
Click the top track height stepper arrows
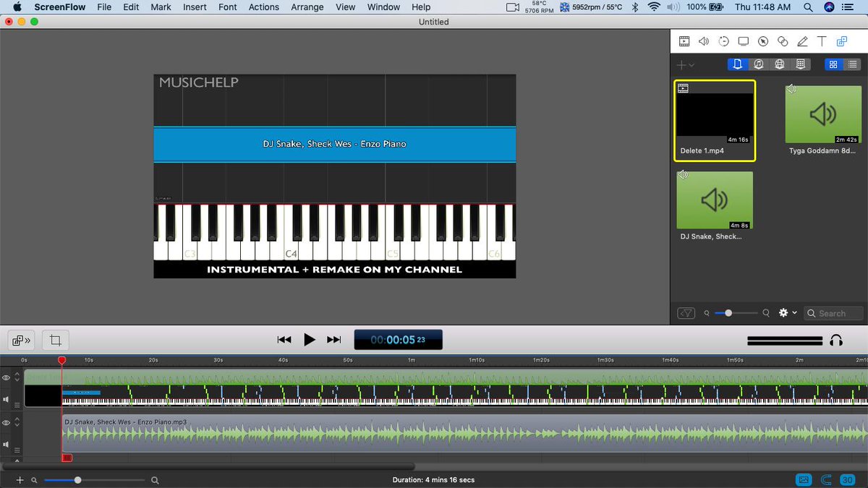(17, 378)
